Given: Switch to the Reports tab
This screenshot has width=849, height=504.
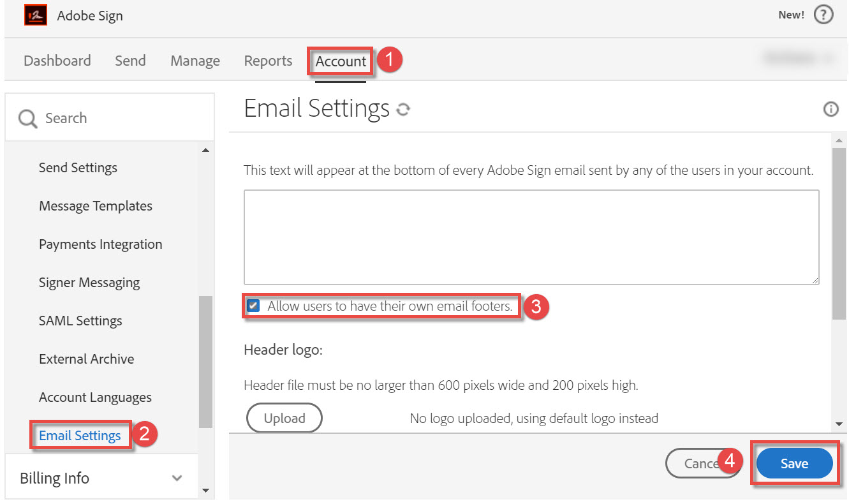Looking at the screenshot, I should pyautogui.click(x=268, y=61).
